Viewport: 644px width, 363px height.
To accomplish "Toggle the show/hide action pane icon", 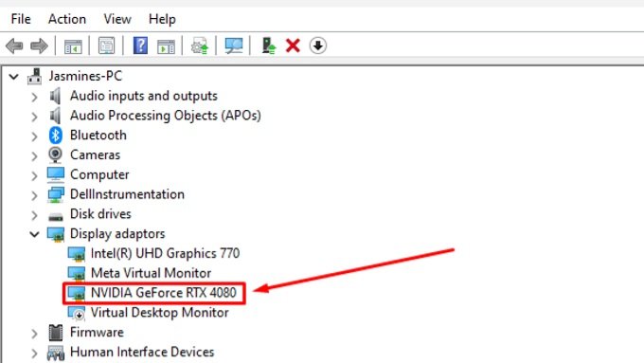I will click(x=166, y=46).
